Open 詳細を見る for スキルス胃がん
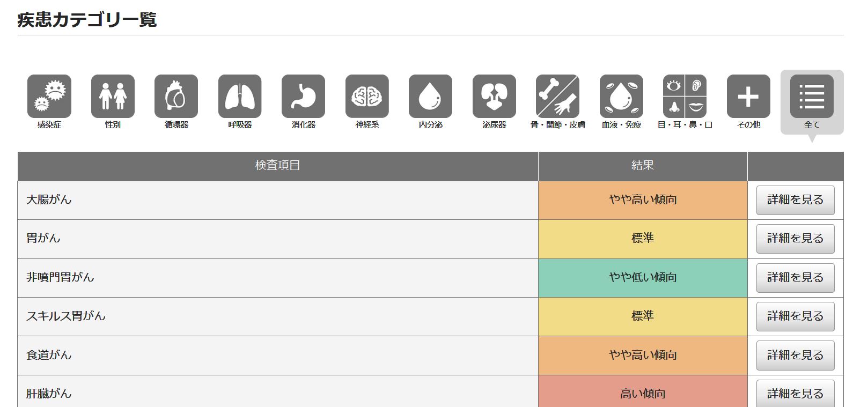This screenshot has width=868, height=407. tap(796, 316)
